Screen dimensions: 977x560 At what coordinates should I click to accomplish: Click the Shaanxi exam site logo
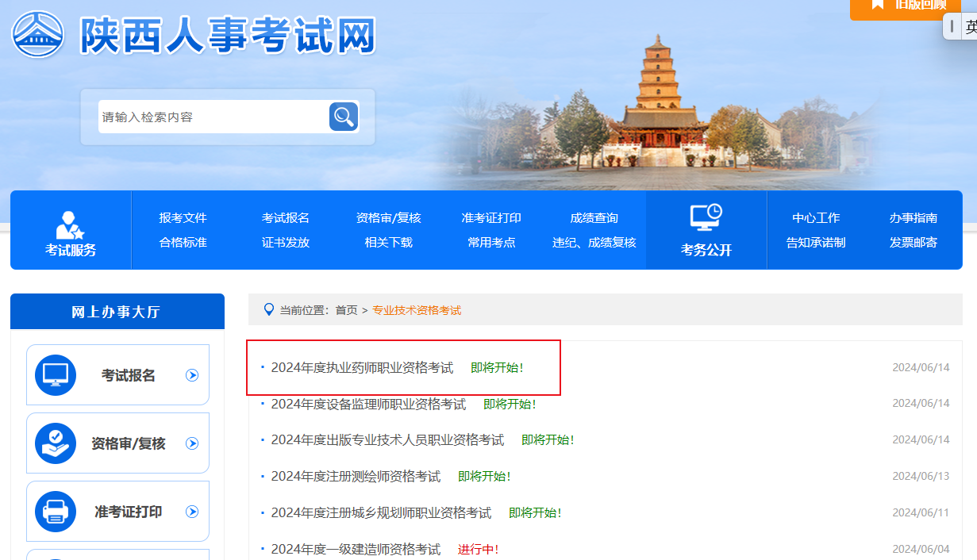coord(38,35)
